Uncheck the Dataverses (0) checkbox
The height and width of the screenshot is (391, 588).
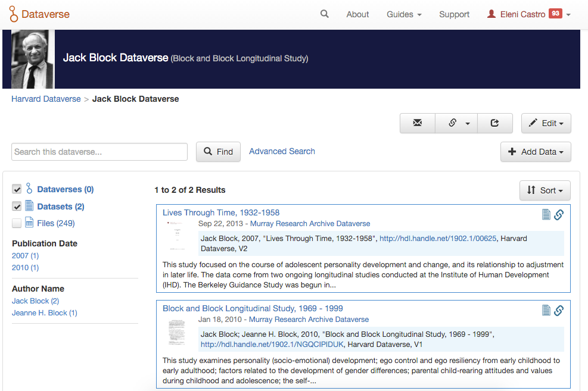tap(17, 189)
